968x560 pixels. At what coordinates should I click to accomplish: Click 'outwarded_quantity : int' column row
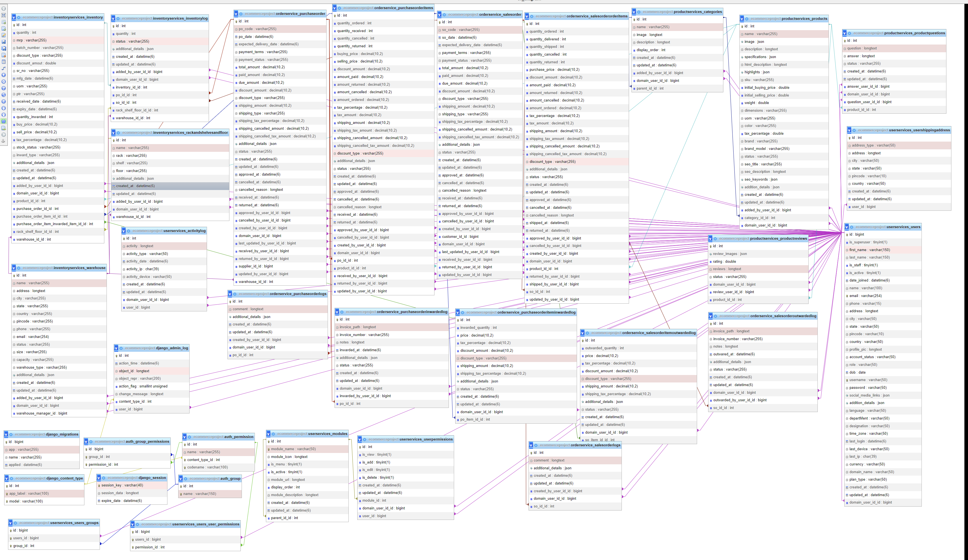pyautogui.click(x=638, y=348)
